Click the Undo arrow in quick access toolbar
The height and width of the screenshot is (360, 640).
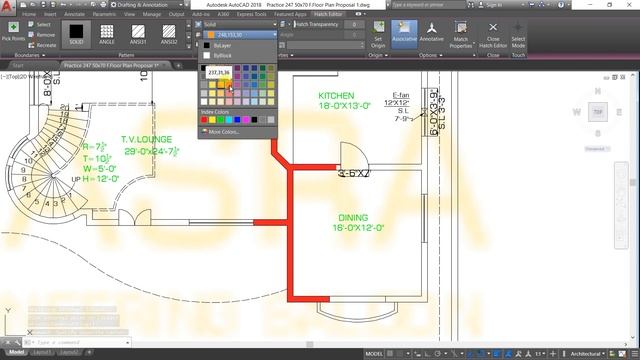(63, 5)
